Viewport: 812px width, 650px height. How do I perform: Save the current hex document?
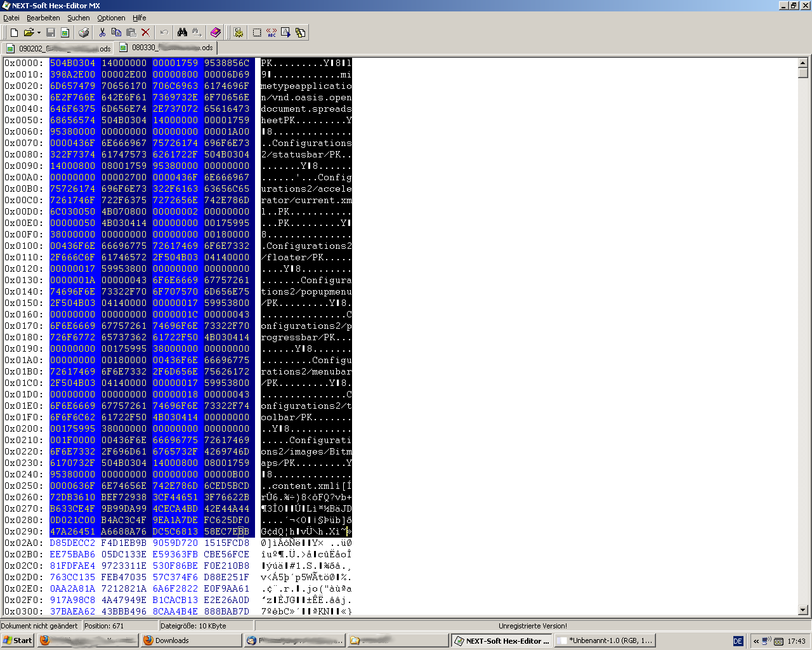[51, 32]
